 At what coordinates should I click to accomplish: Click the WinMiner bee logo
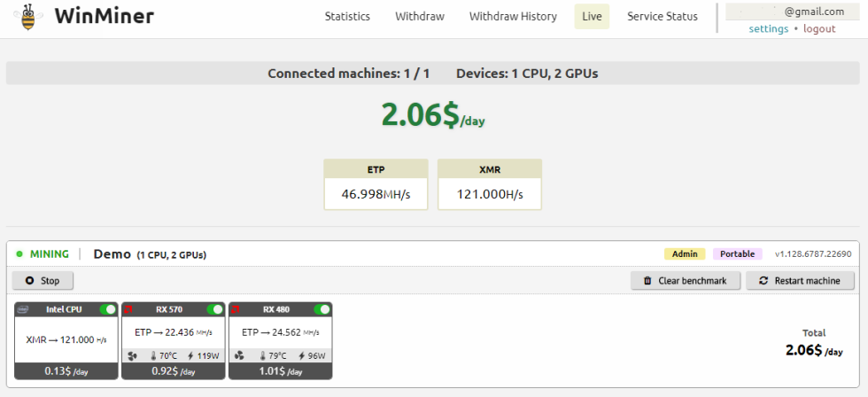(x=29, y=17)
